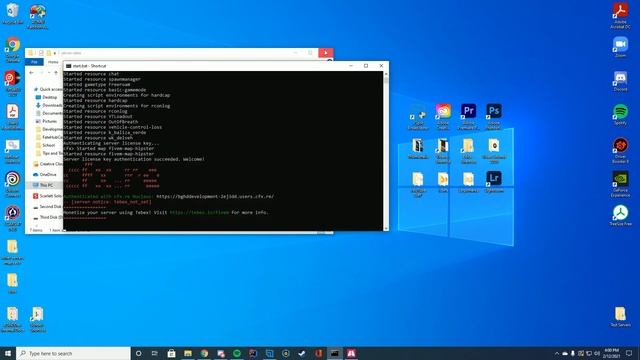
Task: Launch Adobe Premiere Pro desktop shortcut
Action: click(x=468, y=116)
